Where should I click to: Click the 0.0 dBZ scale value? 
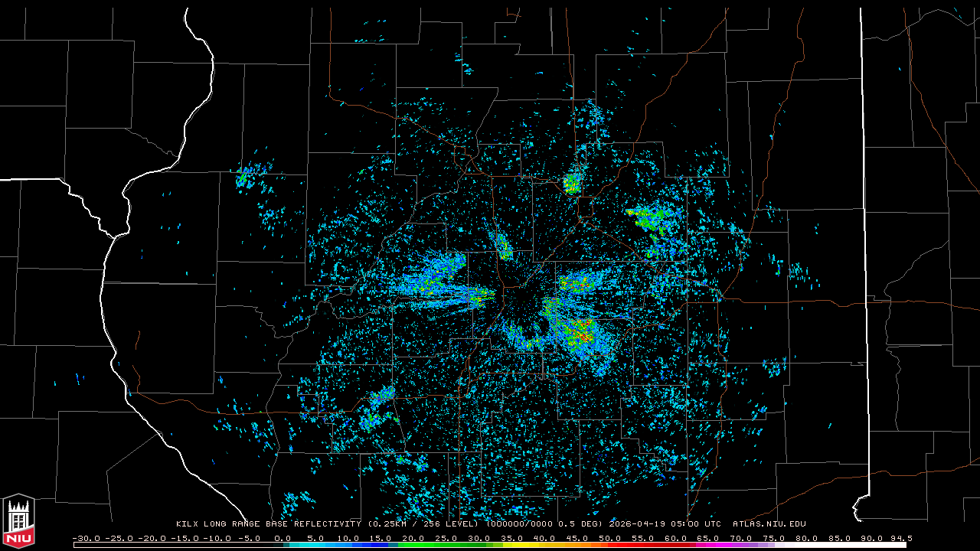[x=282, y=539]
